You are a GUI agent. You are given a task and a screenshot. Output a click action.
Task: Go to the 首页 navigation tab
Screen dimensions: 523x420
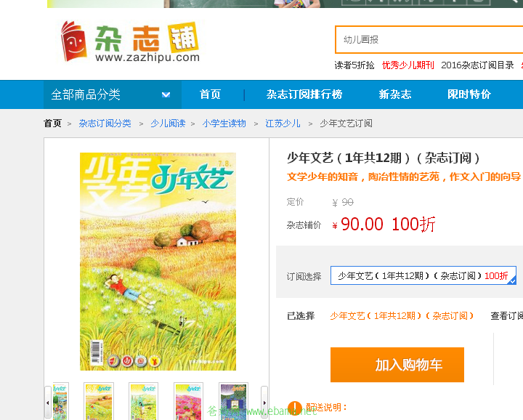coord(210,94)
